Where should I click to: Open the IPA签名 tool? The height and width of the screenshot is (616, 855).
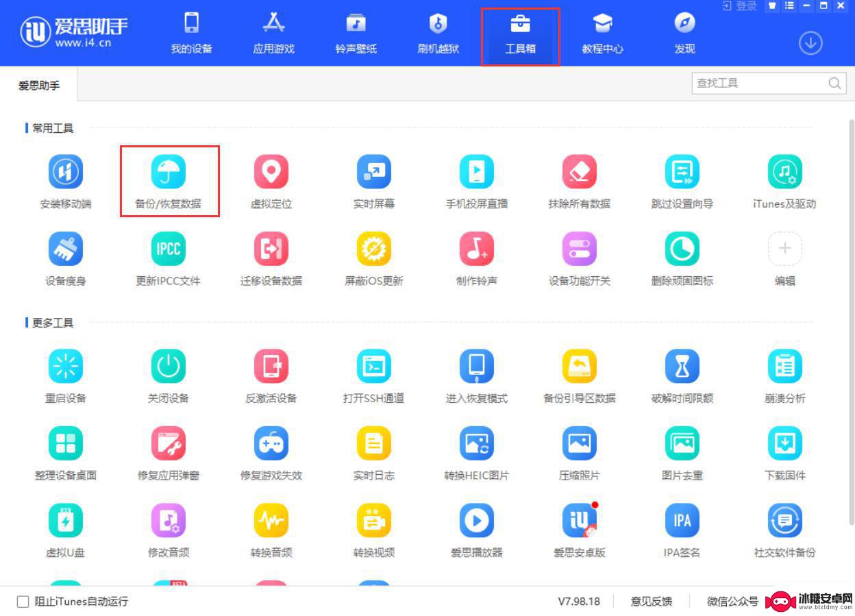682,521
